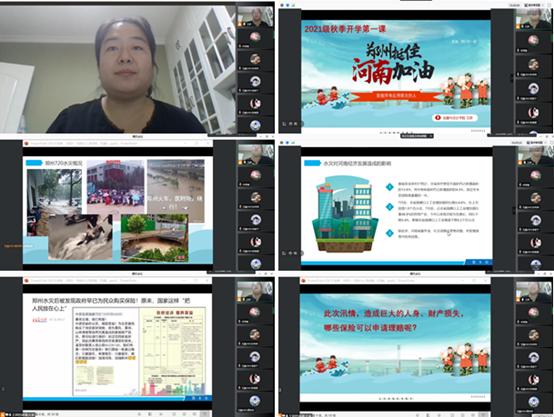Collapse participant sidebar handle beside河南加油 slide
554x417 pixels.
pos(512,78)
